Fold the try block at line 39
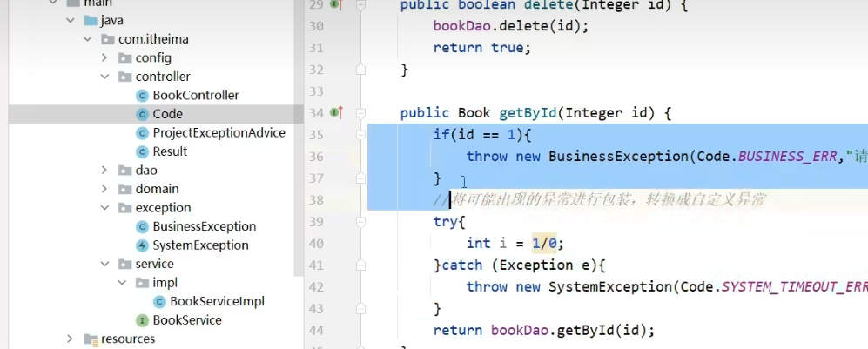The height and width of the screenshot is (349, 868). 360,222
